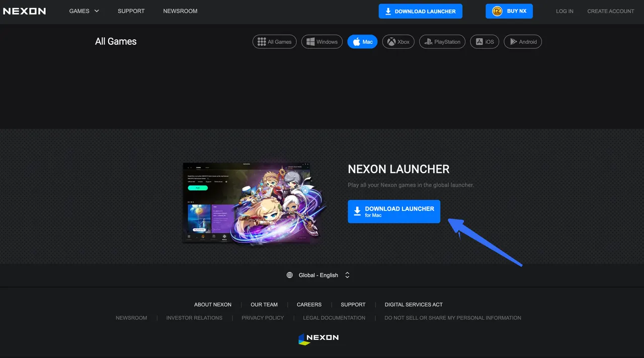Click the Nexon Launcher preview image
Image resolution: width=644 pixels, height=358 pixels.
[x=254, y=202]
